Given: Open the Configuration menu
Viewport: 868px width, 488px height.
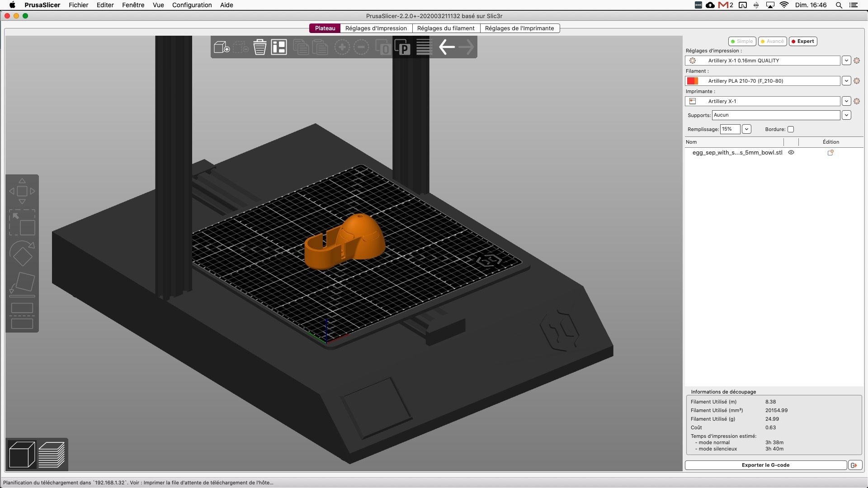Looking at the screenshot, I should click(192, 5).
